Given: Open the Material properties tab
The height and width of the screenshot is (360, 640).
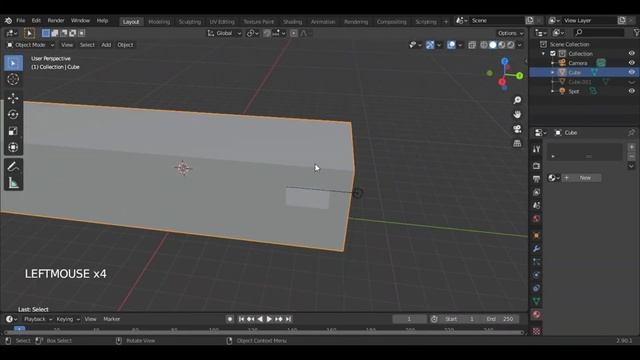Looking at the screenshot, I should [536, 314].
